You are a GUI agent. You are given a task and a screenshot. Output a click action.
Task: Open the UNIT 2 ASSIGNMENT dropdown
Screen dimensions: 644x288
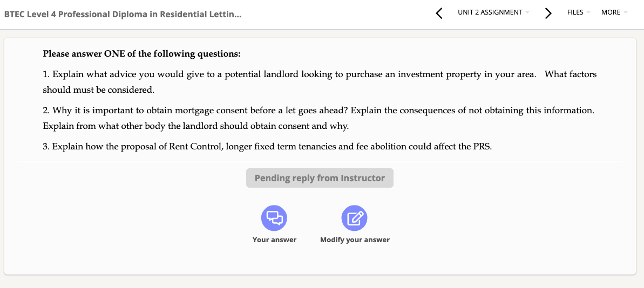(x=493, y=12)
